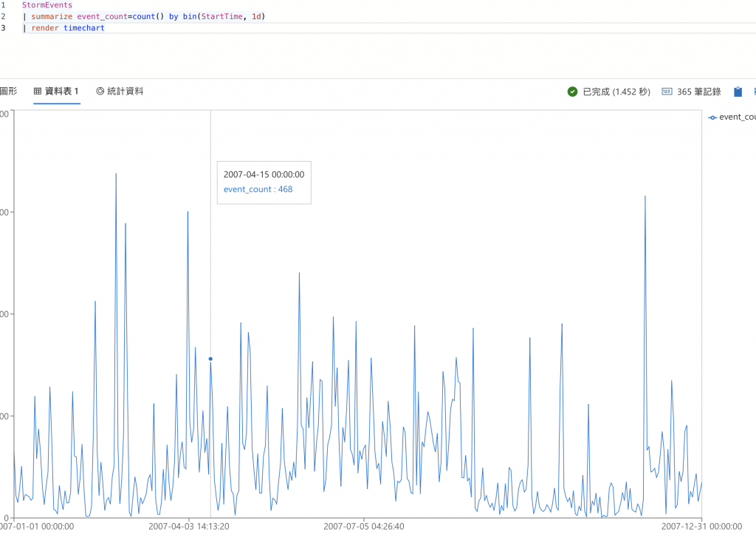Screen dimensions: 756x537
Task: Click the highlighted 2007-04-15 data point
Action: point(210,359)
